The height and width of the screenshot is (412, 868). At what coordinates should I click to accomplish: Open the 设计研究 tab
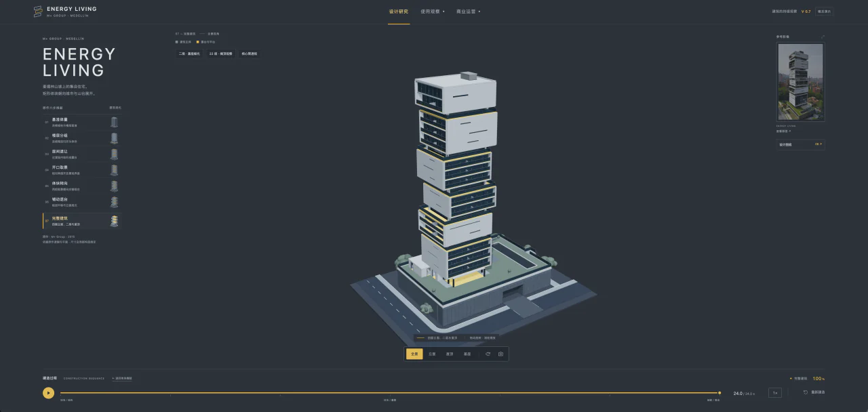[399, 12]
